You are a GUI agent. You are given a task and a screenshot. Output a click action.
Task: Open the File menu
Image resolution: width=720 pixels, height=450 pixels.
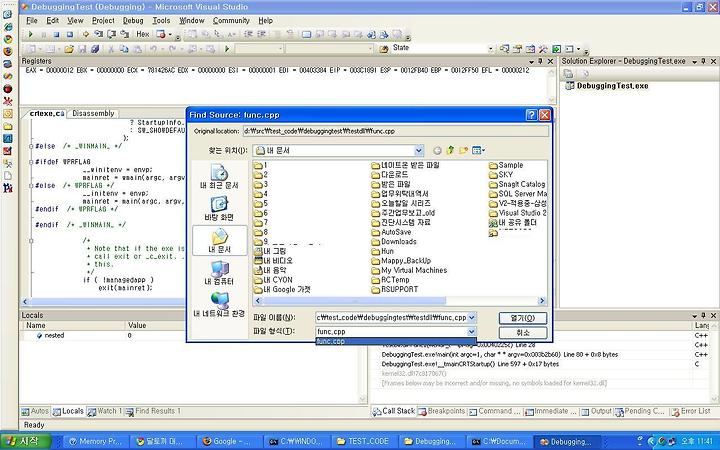32,21
